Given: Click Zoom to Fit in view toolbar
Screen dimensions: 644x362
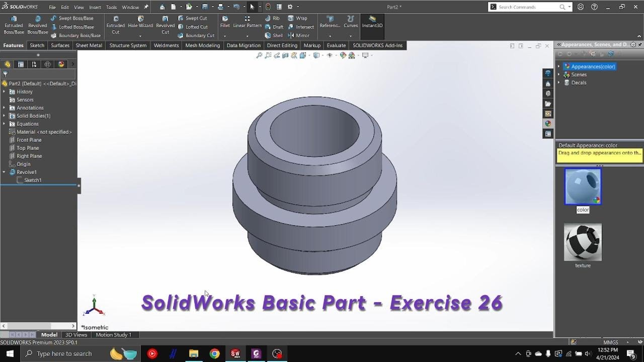Looking at the screenshot, I should (x=259, y=55).
